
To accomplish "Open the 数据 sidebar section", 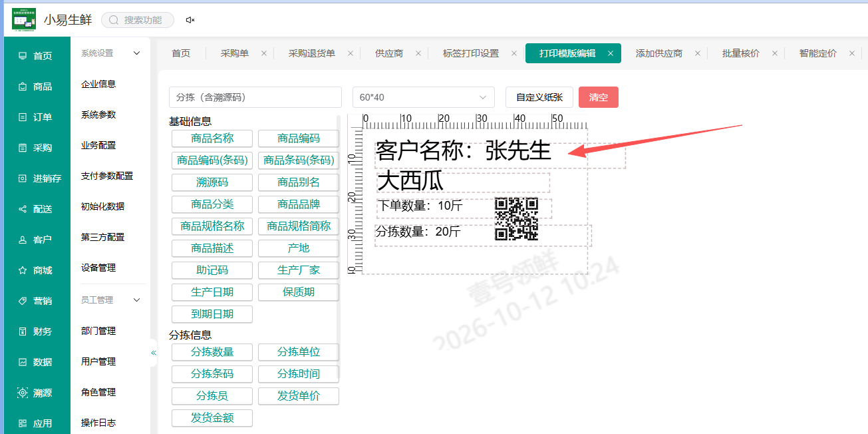I will pos(37,362).
